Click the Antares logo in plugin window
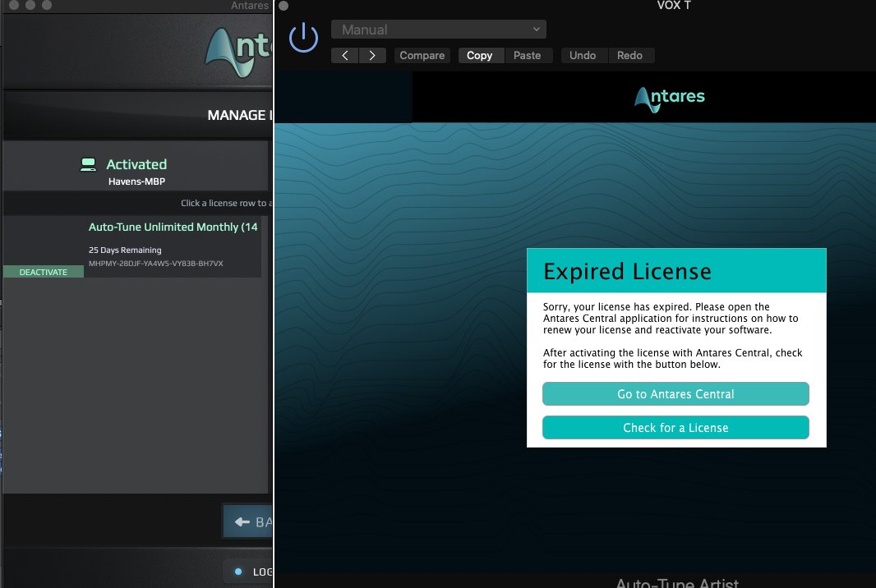Image resolution: width=876 pixels, height=588 pixels. point(669,99)
